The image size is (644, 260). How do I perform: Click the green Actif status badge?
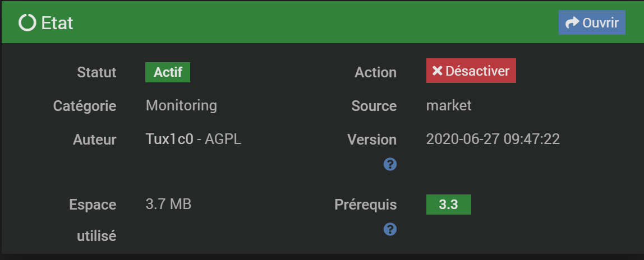point(168,72)
